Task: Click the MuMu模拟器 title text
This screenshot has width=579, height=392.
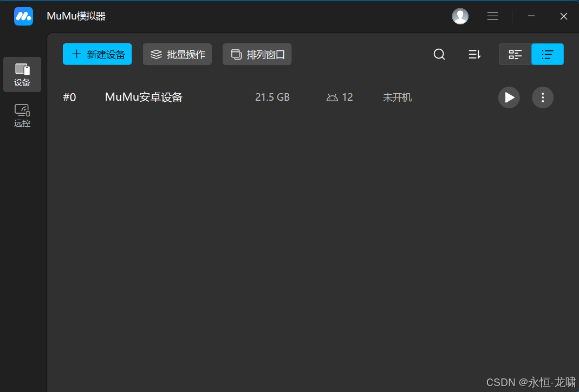Action: coord(76,16)
